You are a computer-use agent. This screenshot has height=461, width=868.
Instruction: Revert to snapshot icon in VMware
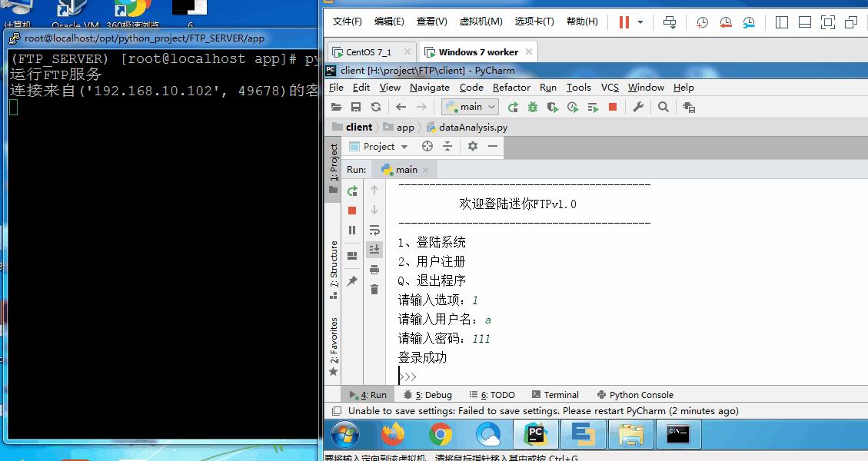pyautogui.click(x=725, y=22)
